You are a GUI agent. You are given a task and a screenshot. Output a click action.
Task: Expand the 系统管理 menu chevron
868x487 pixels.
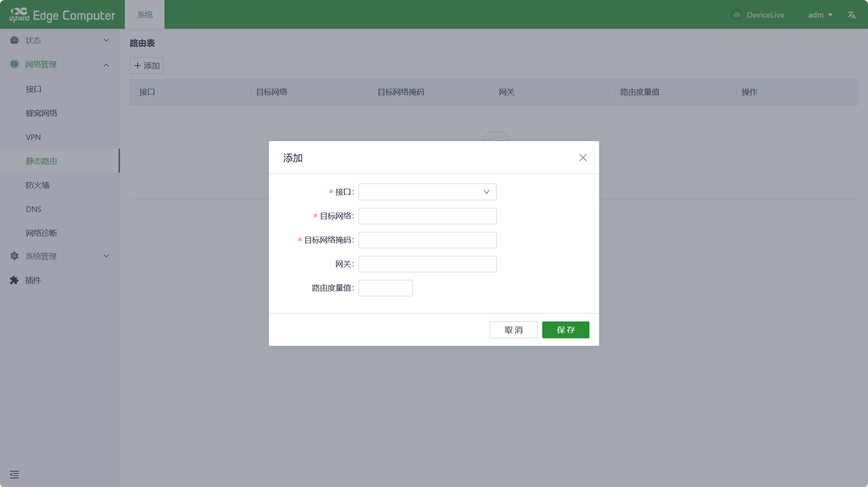click(106, 256)
